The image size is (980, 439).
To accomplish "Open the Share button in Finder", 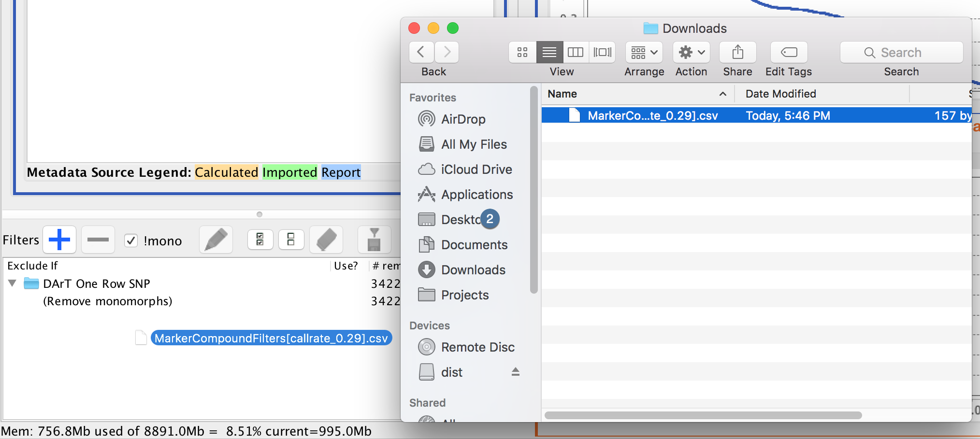I will 738,52.
